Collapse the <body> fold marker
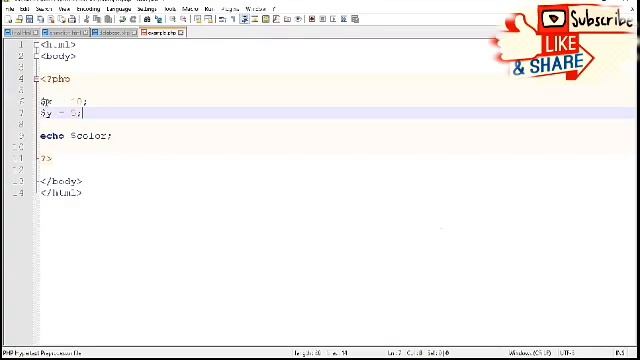Image resolution: width=640 pixels, height=360 pixels. [36, 56]
